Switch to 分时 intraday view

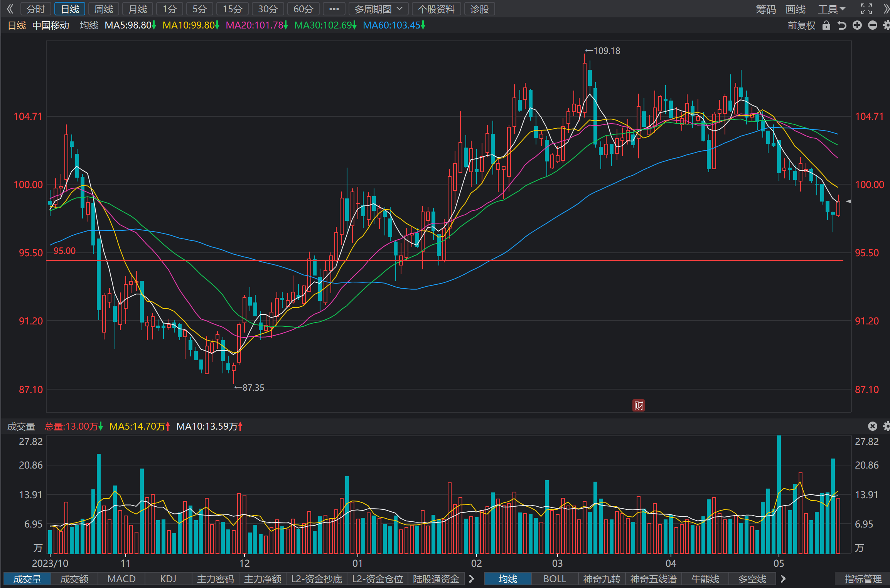(x=35, y=9)
